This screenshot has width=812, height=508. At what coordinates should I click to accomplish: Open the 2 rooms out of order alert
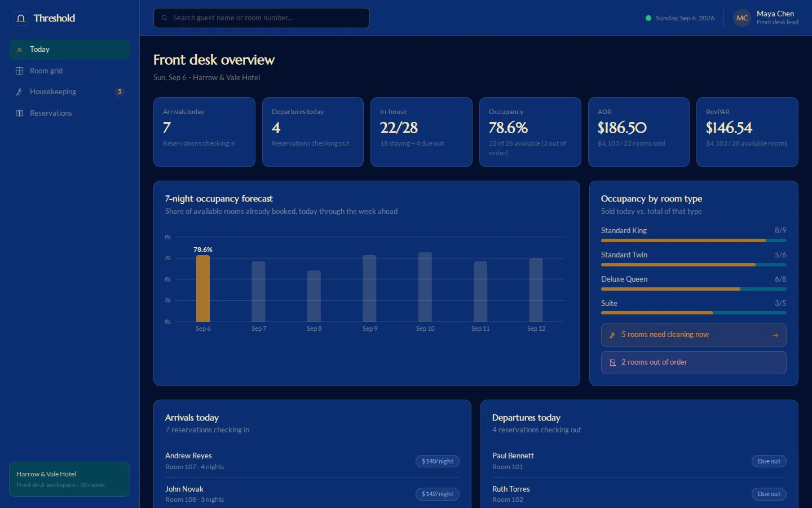(694, 363)
